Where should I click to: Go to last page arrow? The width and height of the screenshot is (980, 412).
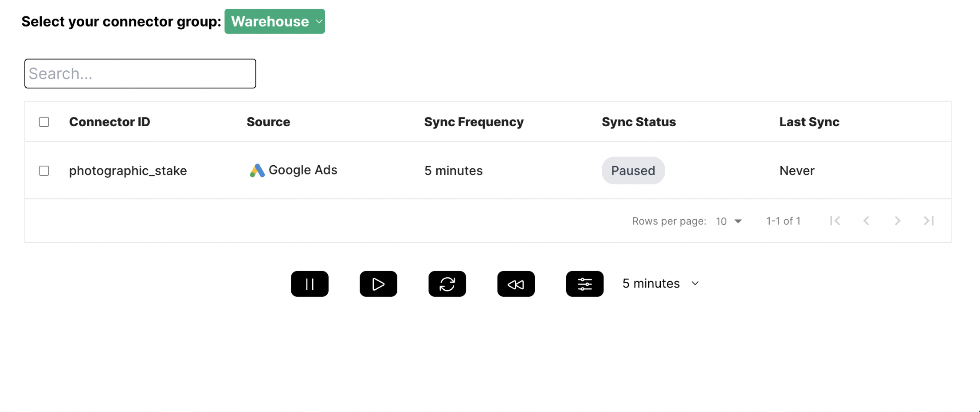pos(929,221)
